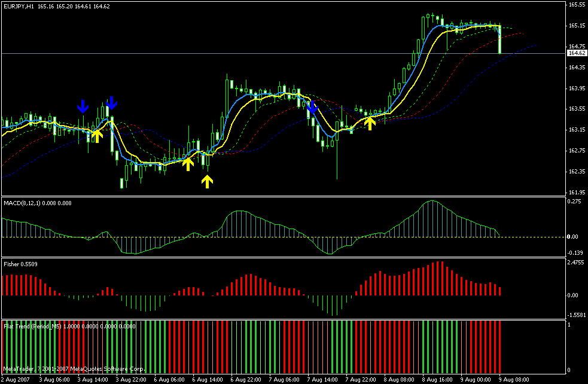The height and width of the screenshot is (384, 588).
Task: Click the 8 Aug 16:00 time label
Action: click(436, 380)
